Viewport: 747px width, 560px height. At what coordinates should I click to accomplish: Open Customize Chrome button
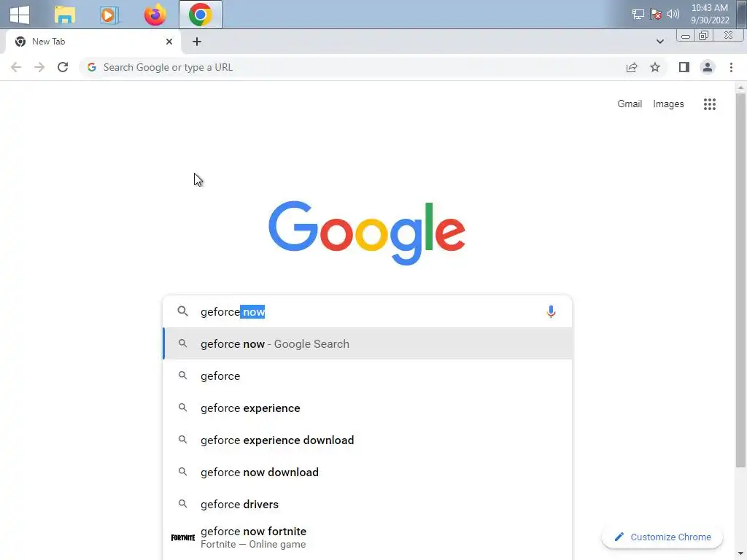click(x=662, y=537)
